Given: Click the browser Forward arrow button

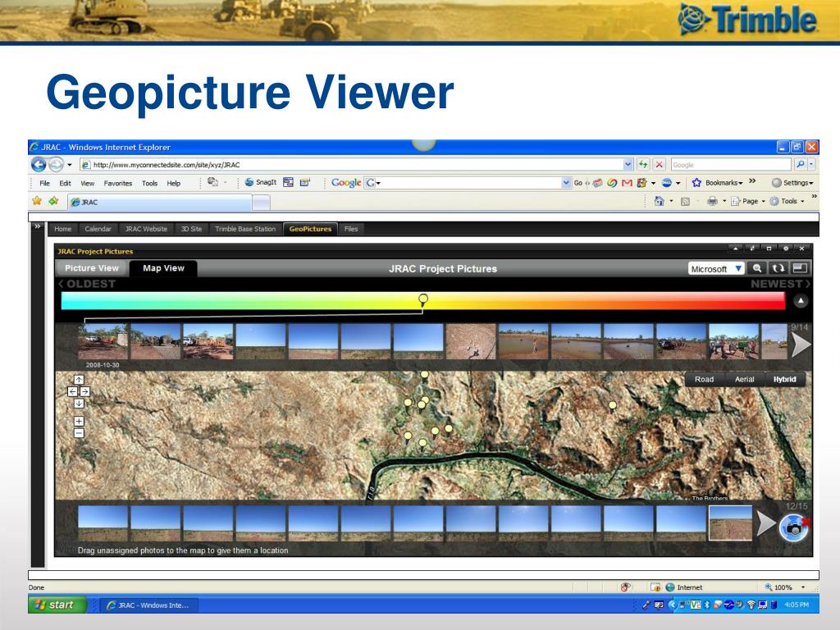Looking at the screenshot, I should pos(56,164).
